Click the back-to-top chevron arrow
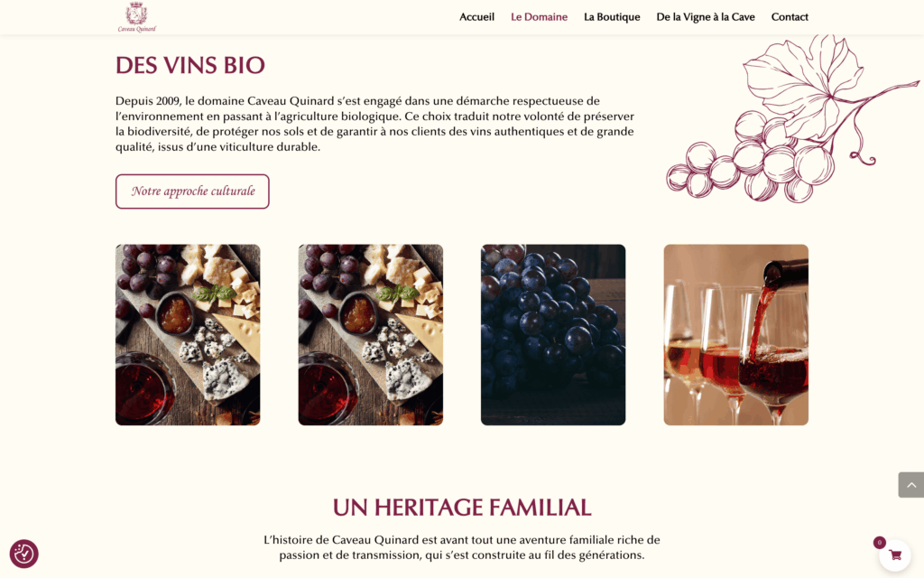 911,485
